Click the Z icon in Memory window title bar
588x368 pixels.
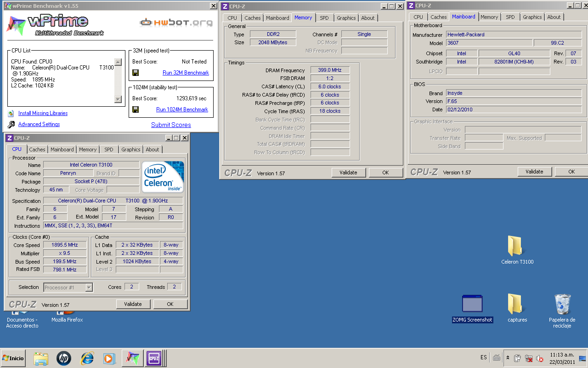(225, 6)
